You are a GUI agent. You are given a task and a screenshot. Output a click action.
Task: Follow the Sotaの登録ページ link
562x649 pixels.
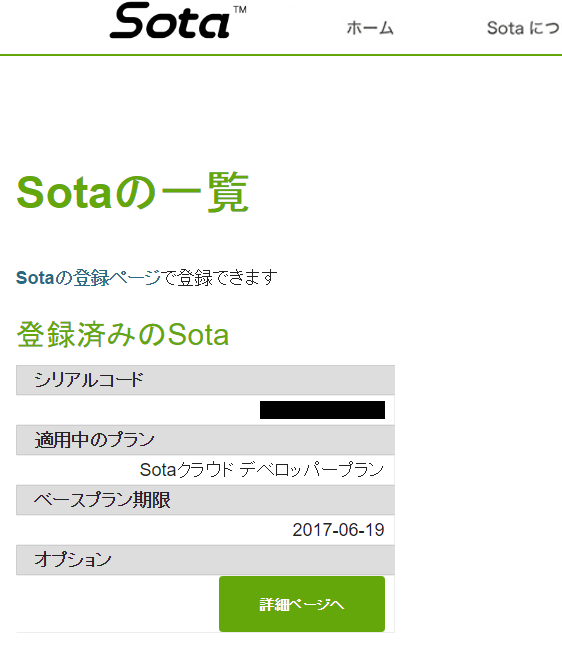pos(88,278)
